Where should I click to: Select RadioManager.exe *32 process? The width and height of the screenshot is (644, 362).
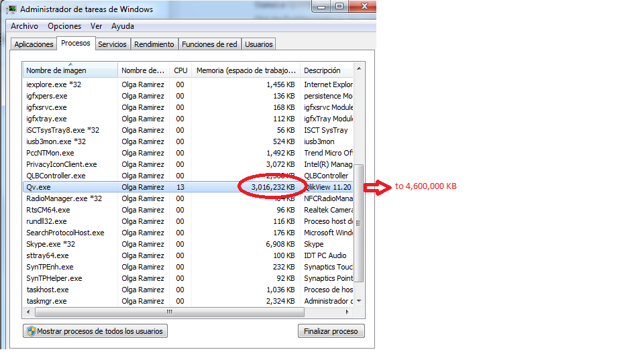188,198
